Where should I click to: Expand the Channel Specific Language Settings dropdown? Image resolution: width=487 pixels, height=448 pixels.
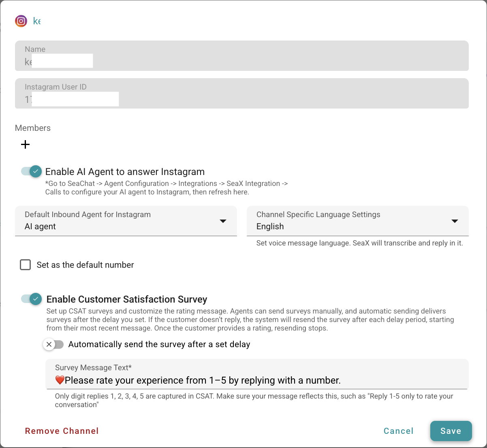coord(352,221)
